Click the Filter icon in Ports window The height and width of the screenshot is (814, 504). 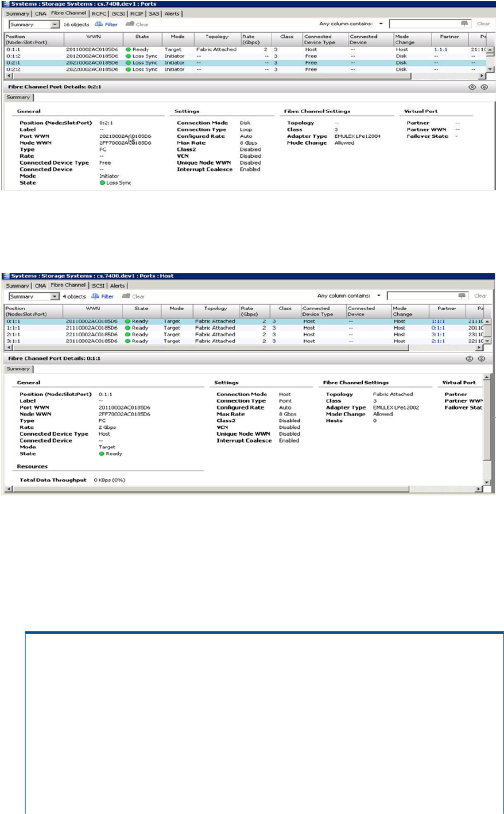pos(98,25)
